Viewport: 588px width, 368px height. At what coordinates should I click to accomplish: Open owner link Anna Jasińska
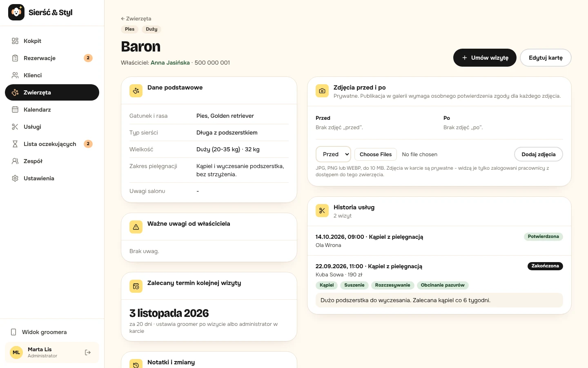(170, 63)
